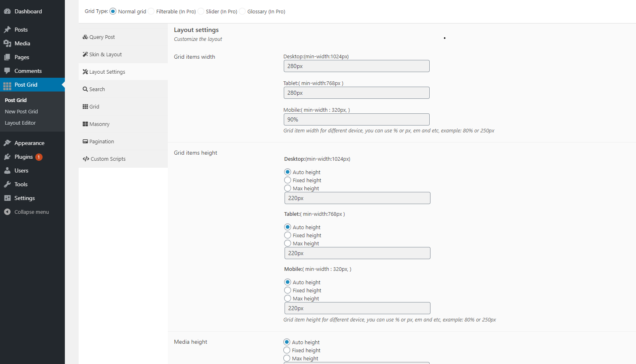The width and height of the screenshot is (636, 364).
Task: Click the Desktop grid items width field
Action: 356,66
